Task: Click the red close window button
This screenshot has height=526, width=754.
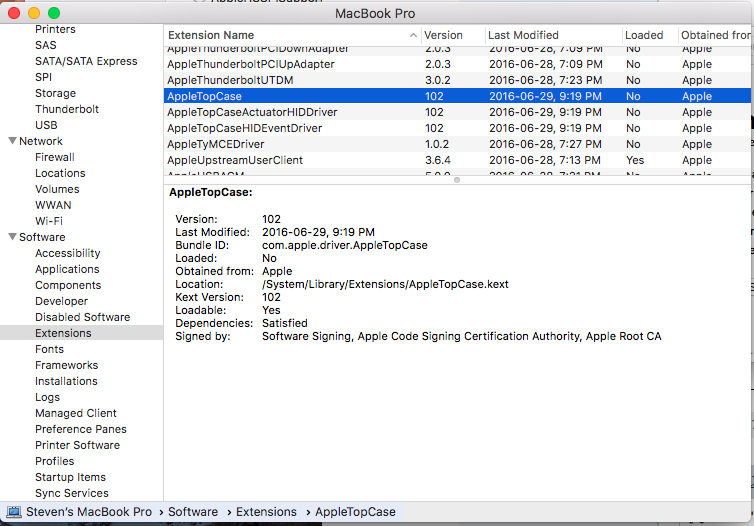Action: (14, 13)
